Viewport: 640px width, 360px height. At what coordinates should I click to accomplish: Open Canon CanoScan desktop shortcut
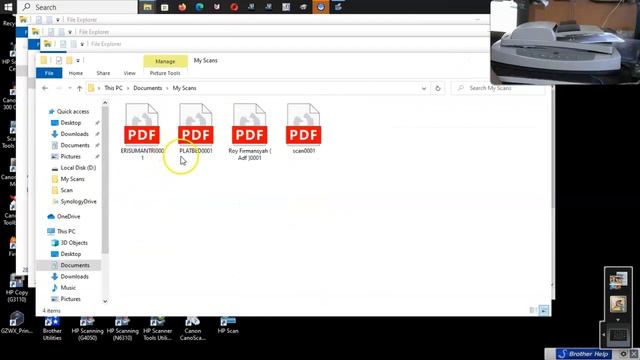[193, 329]
